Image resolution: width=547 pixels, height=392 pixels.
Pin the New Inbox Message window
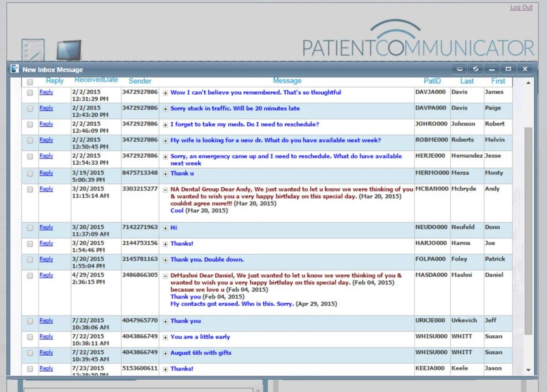pyautogui.click(x=459, y=69)
